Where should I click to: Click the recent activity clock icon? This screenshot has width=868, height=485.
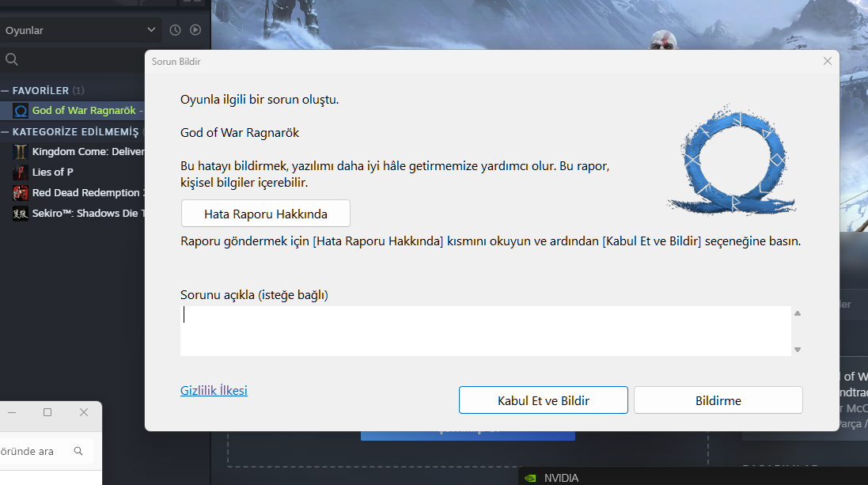click(175, 30)
